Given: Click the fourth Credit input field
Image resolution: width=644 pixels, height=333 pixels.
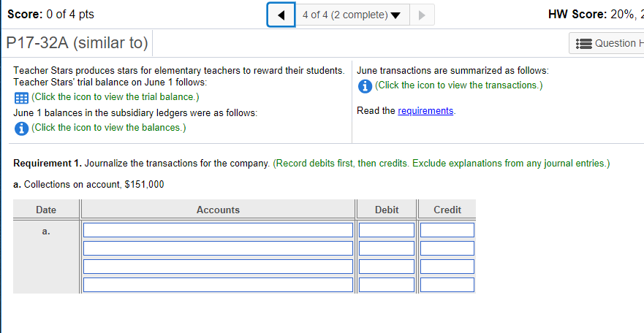Looking at the screenshot, I should click(447, 285).
